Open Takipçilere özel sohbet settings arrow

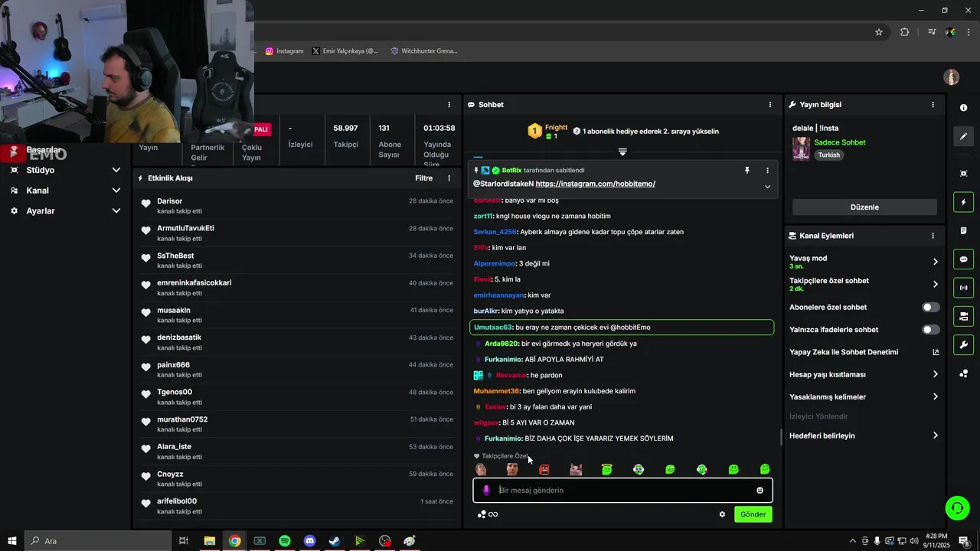pos(935,284)
